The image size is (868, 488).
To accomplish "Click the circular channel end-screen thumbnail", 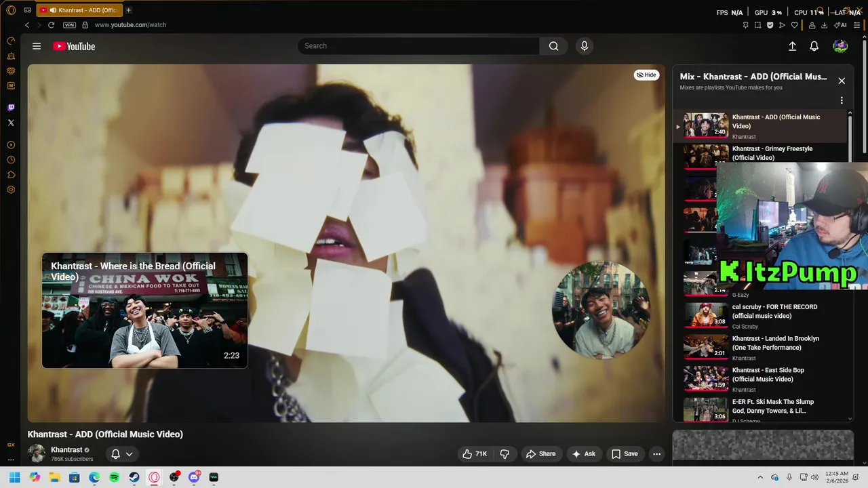I will (x=601, y=310).
